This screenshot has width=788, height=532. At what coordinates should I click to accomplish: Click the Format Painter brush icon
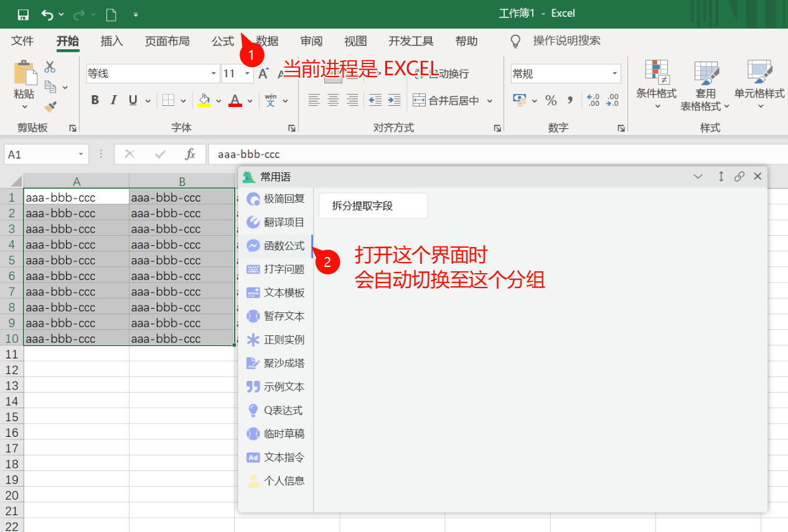point(50,106)
